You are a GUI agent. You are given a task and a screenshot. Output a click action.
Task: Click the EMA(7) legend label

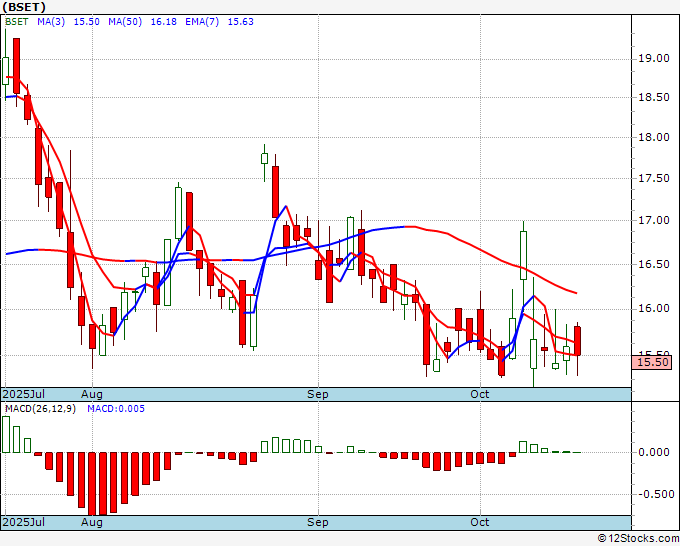tap(202, 22)
